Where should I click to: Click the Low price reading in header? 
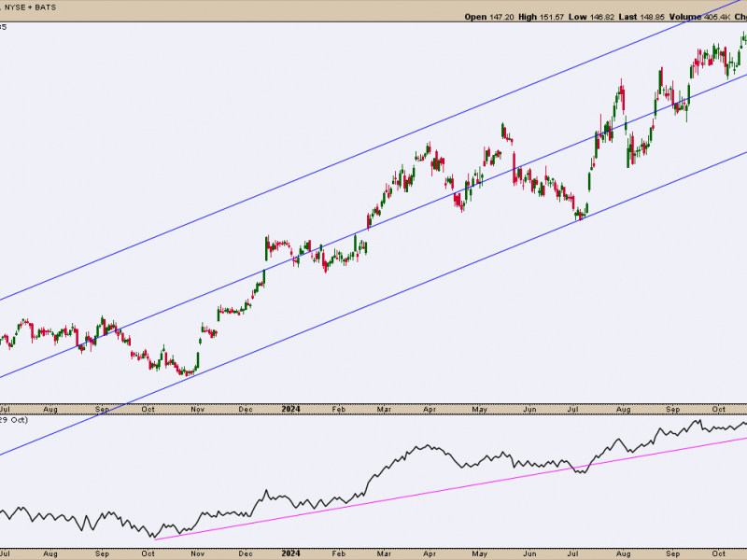591,17
